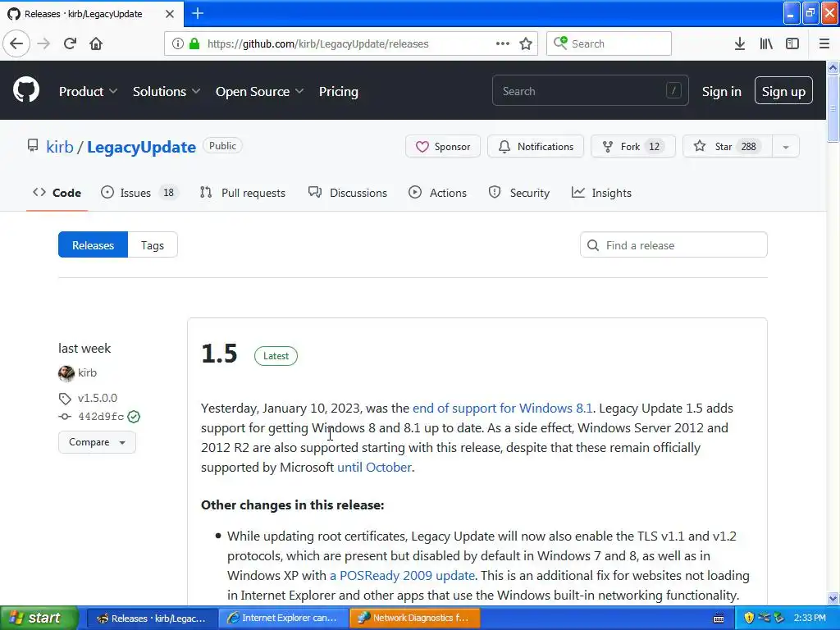
Task: Toggle the Firefox sidebar icon
Action: click(x=792, y=43)
